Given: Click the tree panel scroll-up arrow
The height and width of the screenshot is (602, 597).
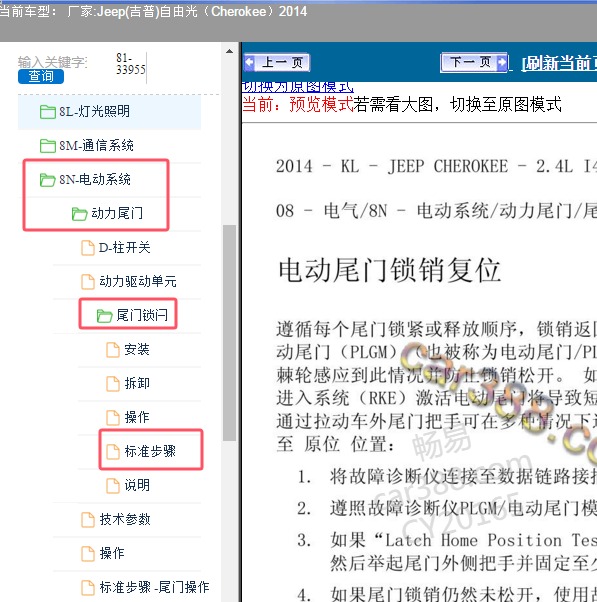Looking at the screenshot, I should coord(230,51).
